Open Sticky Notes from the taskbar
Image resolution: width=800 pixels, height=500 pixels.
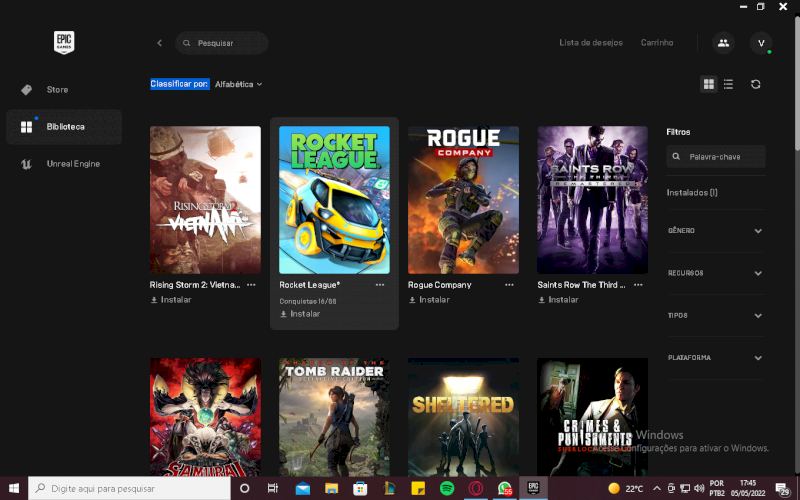418,488
